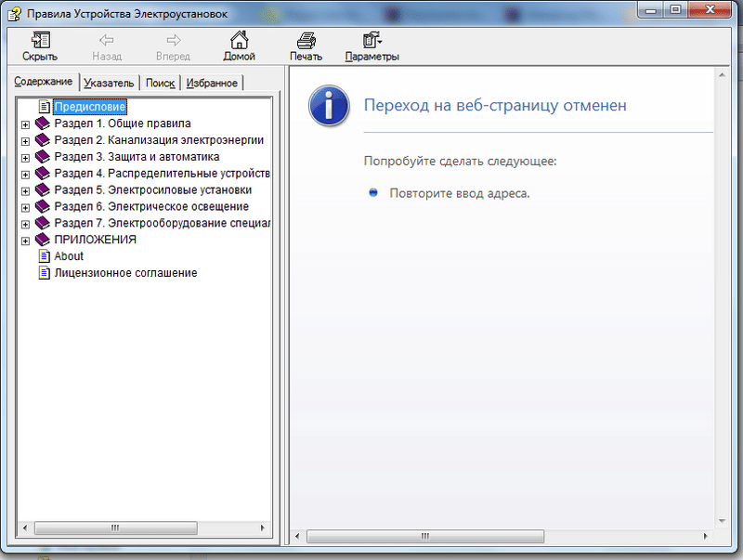Click the down arrow of right pane scrollbar
The image size is (743, 560).
(723, 520)
